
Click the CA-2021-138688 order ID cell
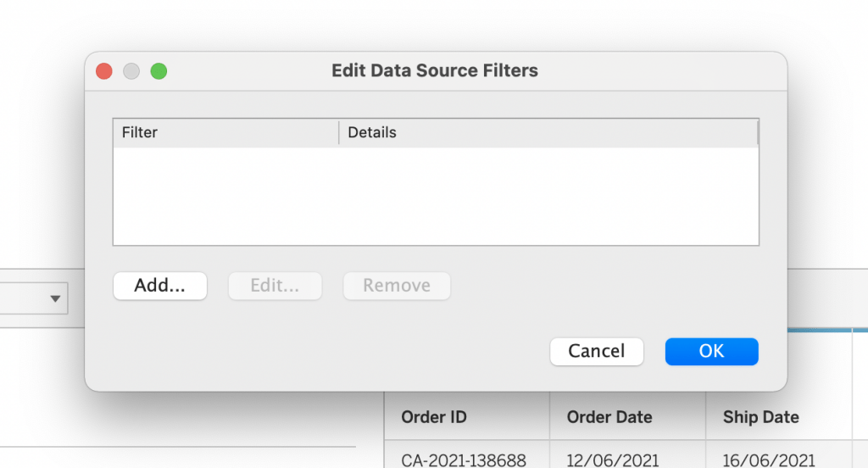click(463, 460)
